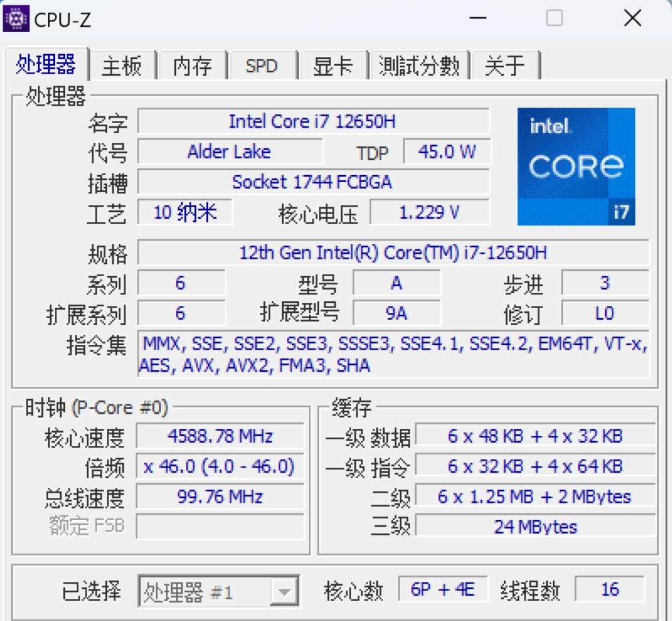Switch to the 主板 (Mainboard) tab
The width and height of the screenshot is (672, 621).
click(121, 66)
